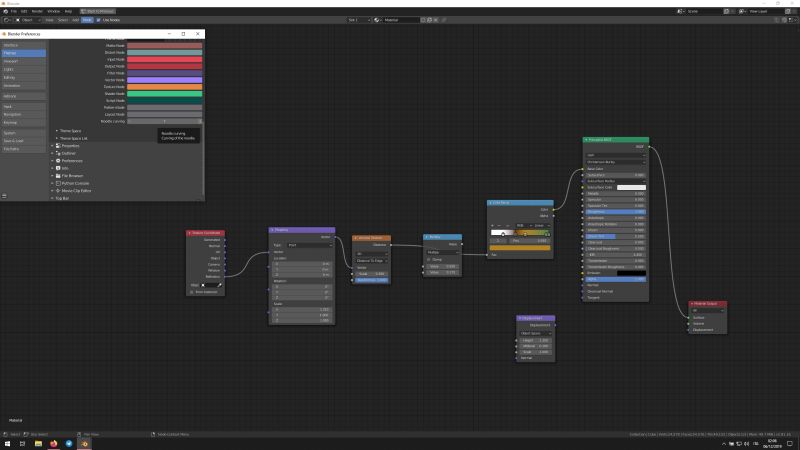Screen dimensions: 800x450
Task: Click the Info theme section icon
Action: tap(58, 168)
